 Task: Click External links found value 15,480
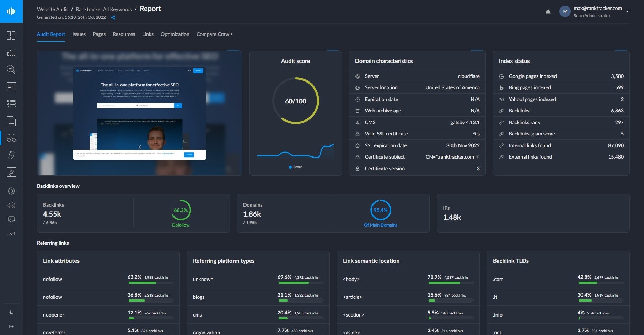pyautogui.click(x=616, y=157)
